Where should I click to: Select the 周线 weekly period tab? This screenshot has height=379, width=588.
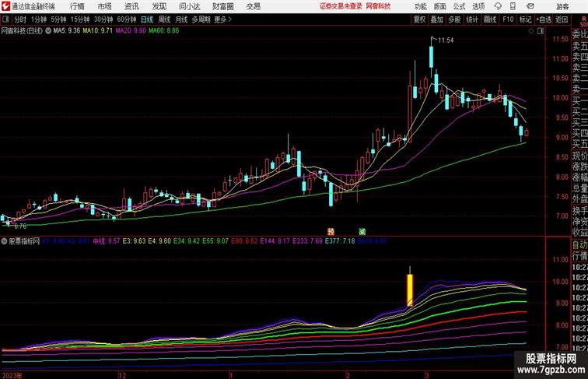[x=164, y=19]
